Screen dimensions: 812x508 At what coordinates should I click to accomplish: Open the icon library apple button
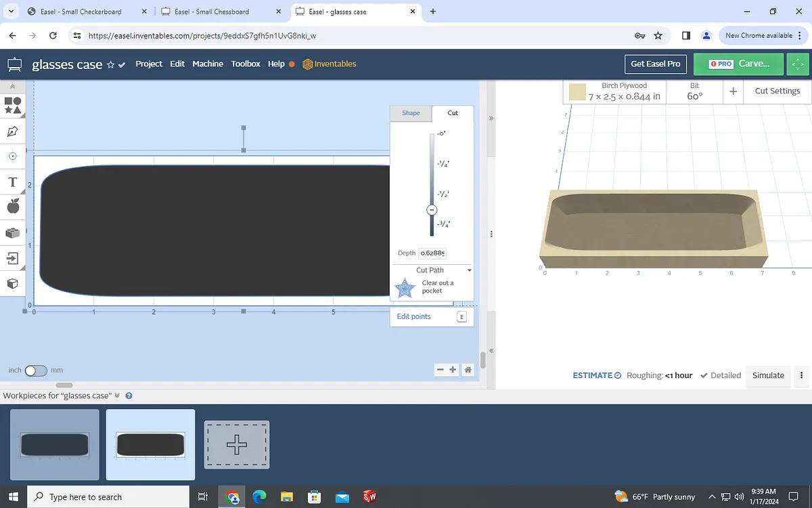(x=12, y=207)
